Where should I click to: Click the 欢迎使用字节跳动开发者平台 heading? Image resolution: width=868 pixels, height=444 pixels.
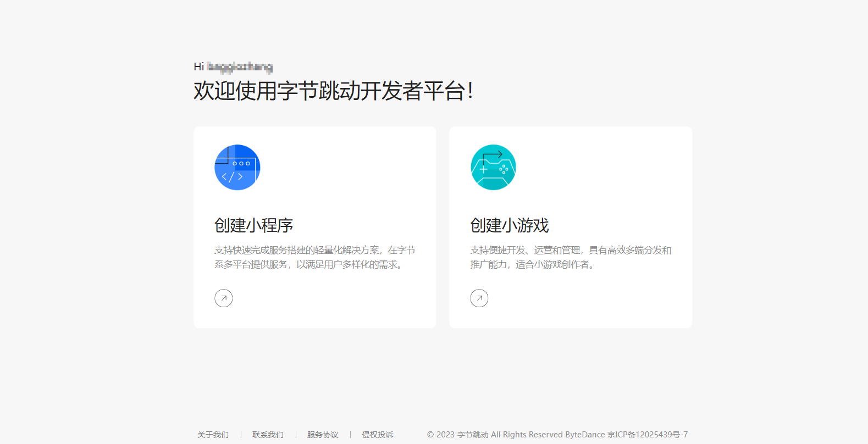(x=333, y=91)
